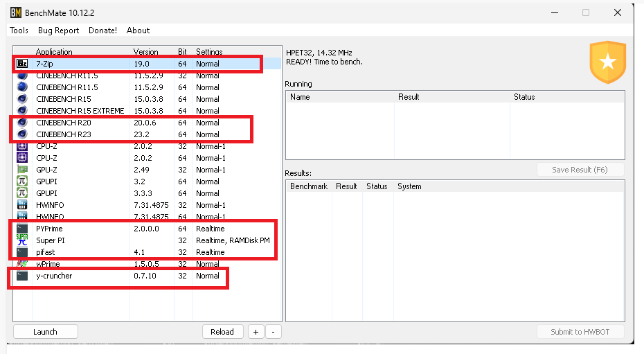This screenshot has width=644, height=354.
Task: Click the y-cruncher console icon
Action: tap(22, 276)
